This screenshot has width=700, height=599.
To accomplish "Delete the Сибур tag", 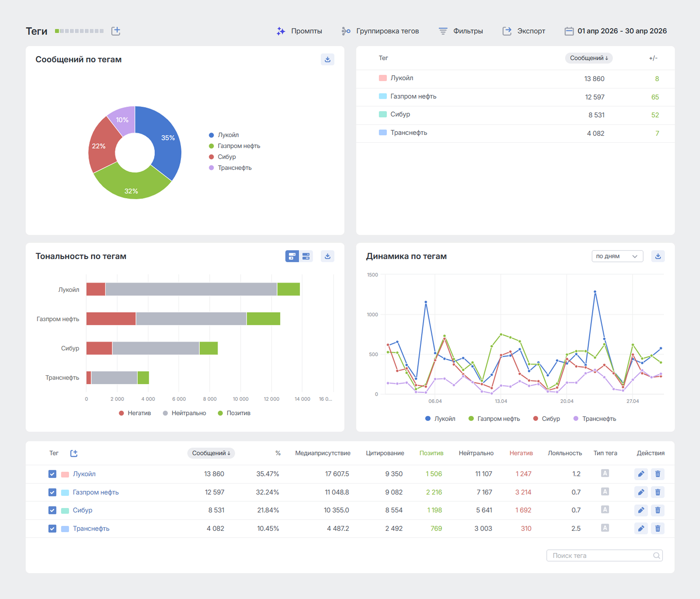I will tap(658, 510).
